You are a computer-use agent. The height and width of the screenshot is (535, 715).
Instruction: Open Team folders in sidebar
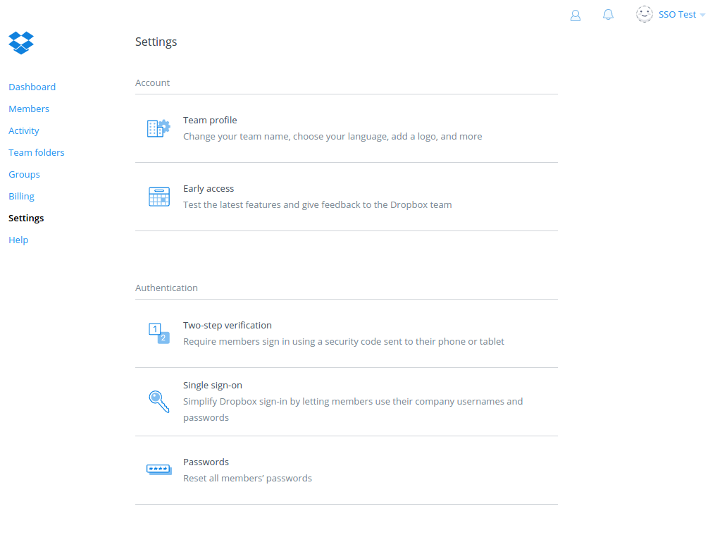(x=36, y=152)
